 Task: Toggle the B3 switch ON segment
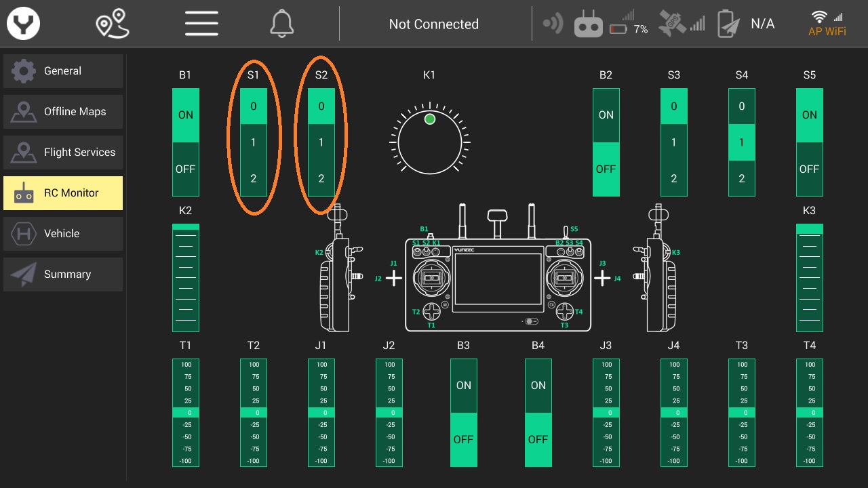[463, 386]
